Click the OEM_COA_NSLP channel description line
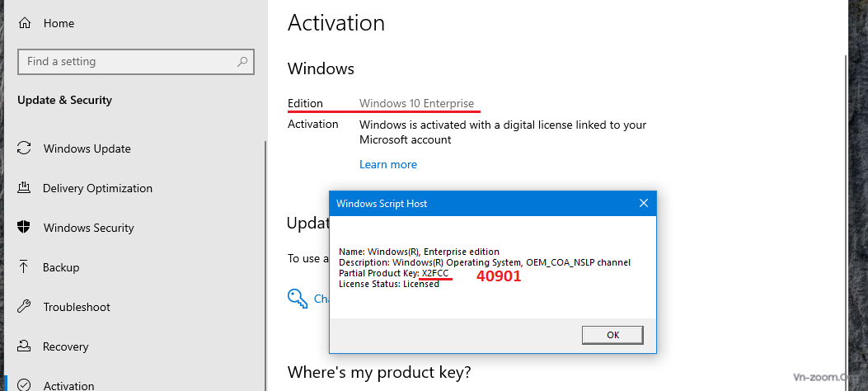Screen dimensions: 868x391 [485, 262]
